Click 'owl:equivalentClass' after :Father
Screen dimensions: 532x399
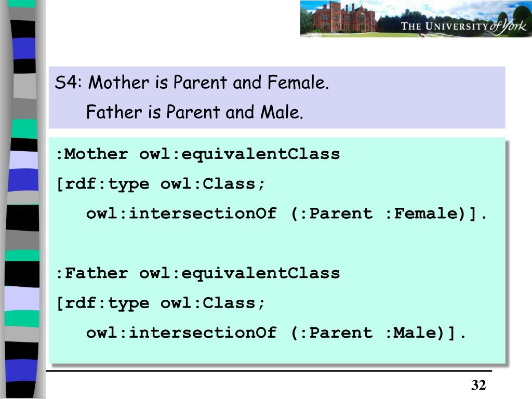coord(240,274)
